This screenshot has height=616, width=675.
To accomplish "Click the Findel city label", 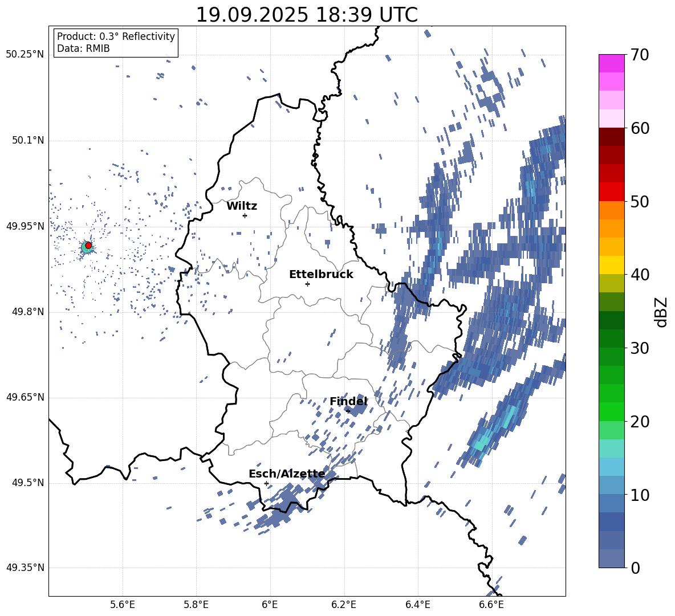I will (x=348, y=401).
